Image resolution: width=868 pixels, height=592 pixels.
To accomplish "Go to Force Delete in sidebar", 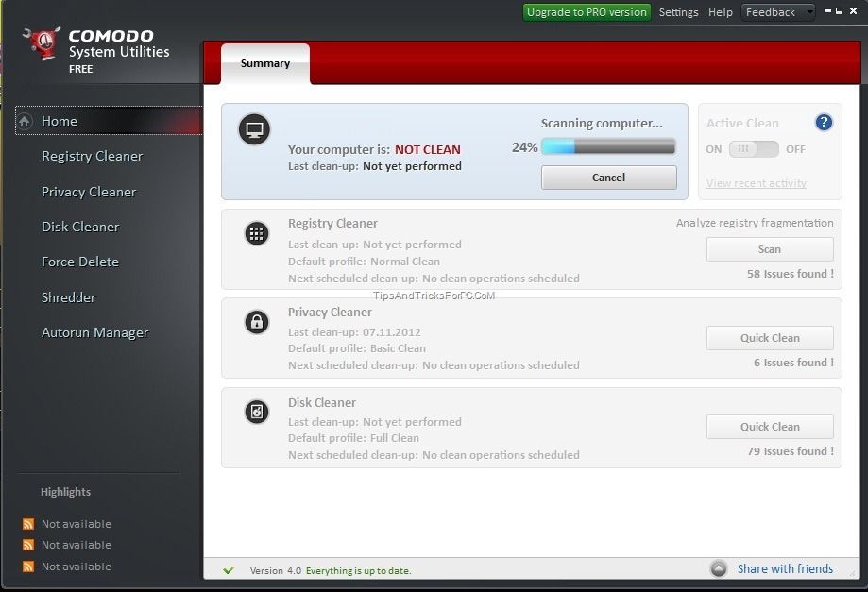I will (x=80, y=262).
